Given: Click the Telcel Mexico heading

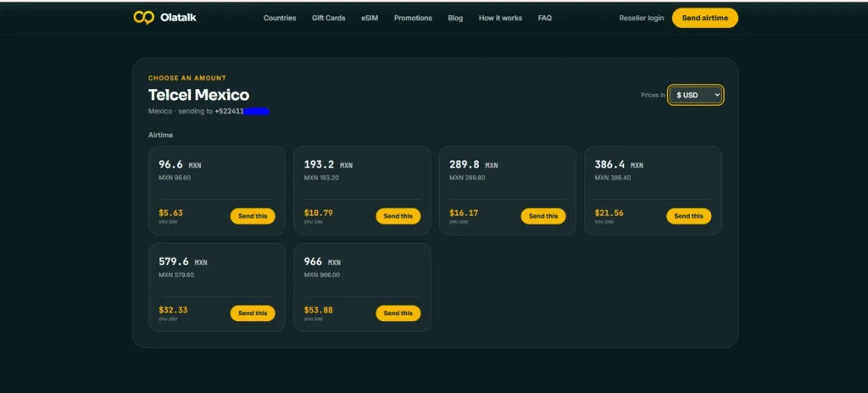Looking at the screenshot, I should tap(198, 95).
